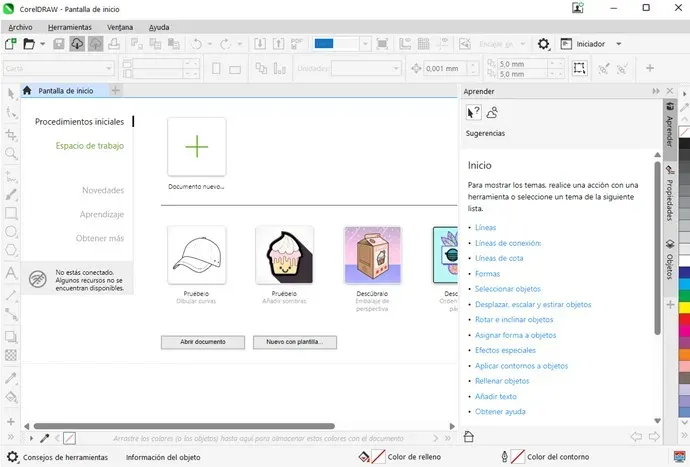The height and width of the screenshot is (467, 690).
Task: Close the Aprender docker panel
Action: point(670,91)
